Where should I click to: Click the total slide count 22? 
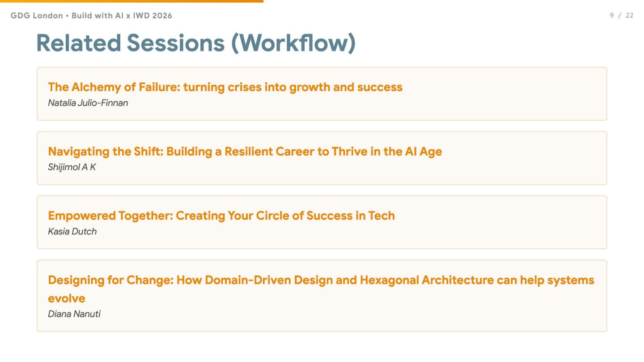click(629, 16)
